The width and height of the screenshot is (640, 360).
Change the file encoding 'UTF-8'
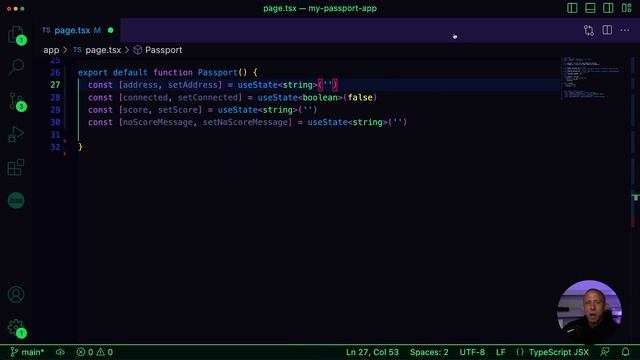pyautogui.click(x=472, y=352)
